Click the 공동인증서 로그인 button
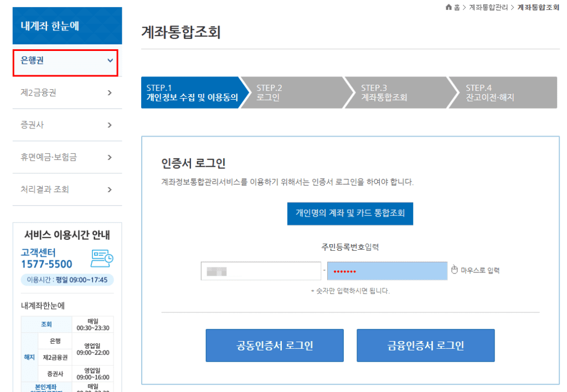The image size is (567, 392). (x=274, y=345)
